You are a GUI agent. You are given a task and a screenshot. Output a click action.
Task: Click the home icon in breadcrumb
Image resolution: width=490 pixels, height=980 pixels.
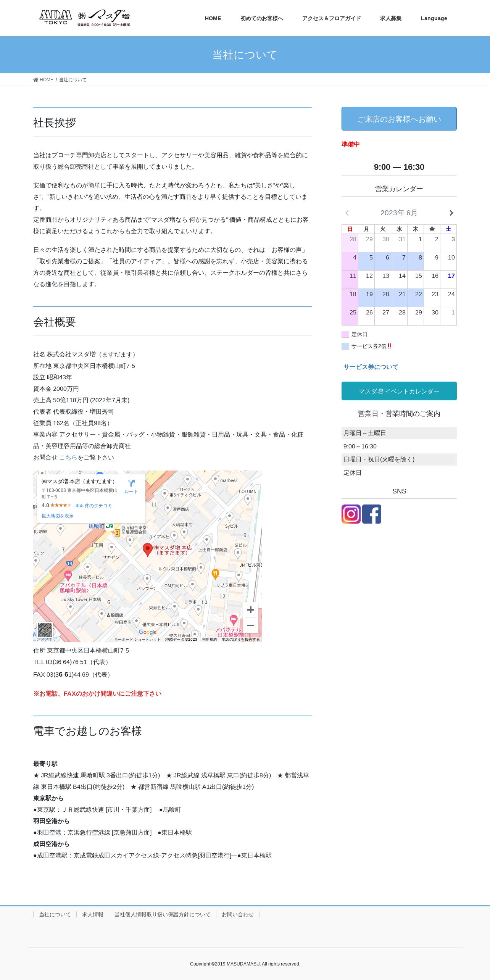(x=36, y=80)
